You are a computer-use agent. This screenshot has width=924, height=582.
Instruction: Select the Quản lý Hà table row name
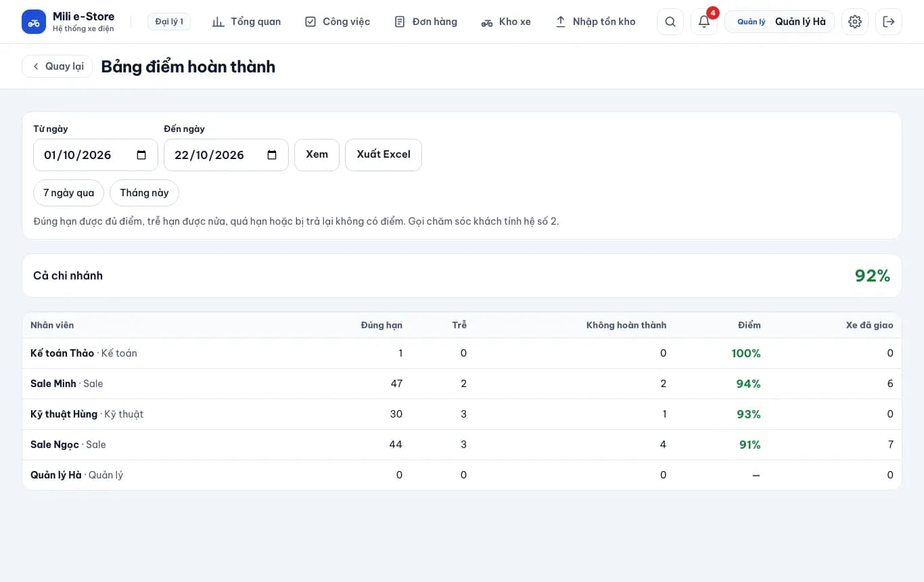click(x=56, y=475)
